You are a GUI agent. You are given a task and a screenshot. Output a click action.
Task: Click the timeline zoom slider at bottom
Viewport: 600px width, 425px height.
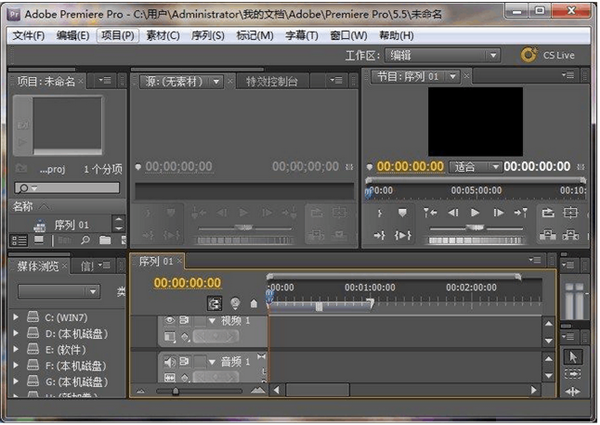tap(176, 391)
